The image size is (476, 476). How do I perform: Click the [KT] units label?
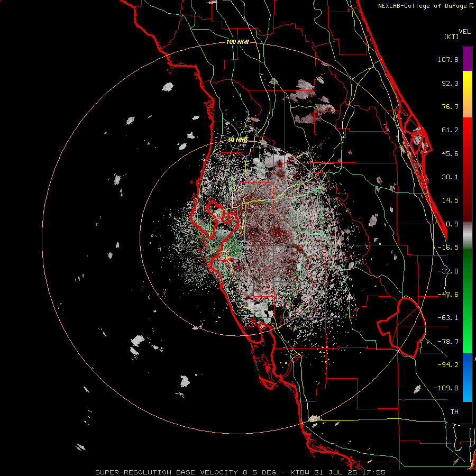pyautogui.click(x=452, y=36)
